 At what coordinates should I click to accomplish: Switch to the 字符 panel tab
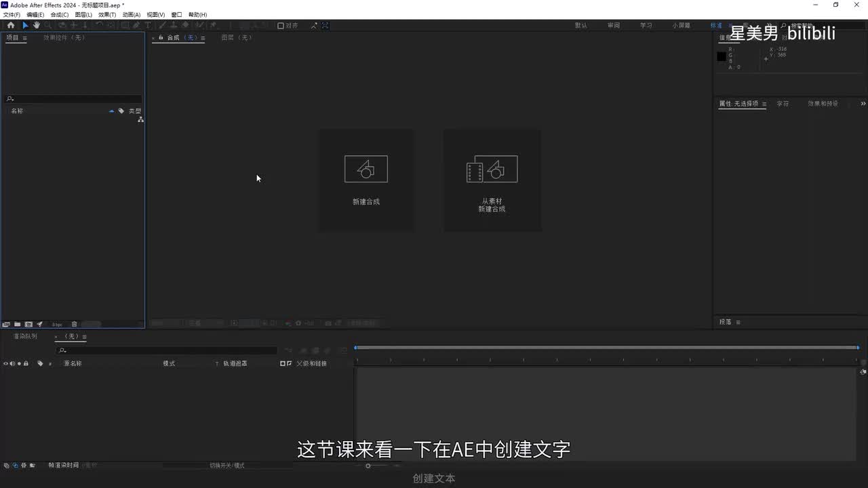783,104
